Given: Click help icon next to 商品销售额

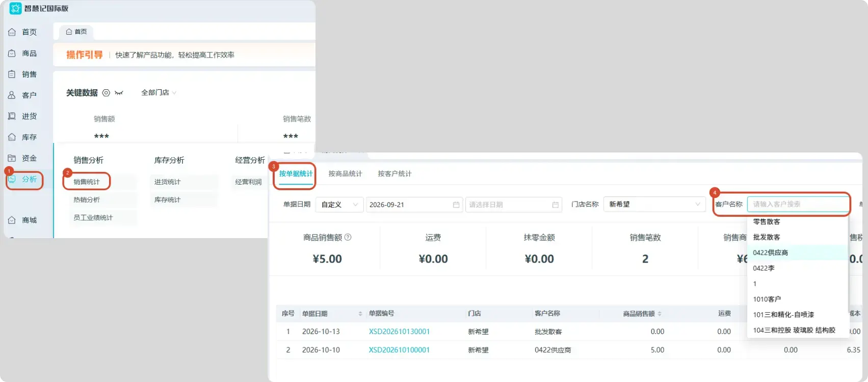Looking at the screenshot, I should coord(348,237).
